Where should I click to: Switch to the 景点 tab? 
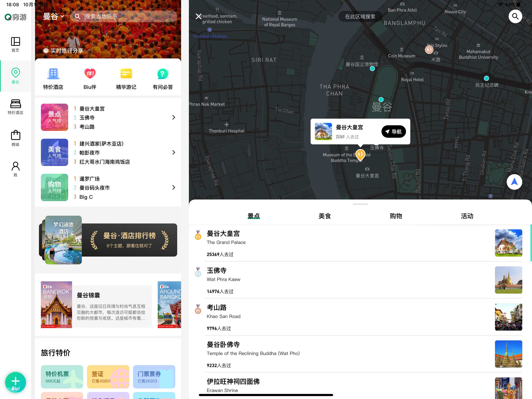(x=254, y=216)
